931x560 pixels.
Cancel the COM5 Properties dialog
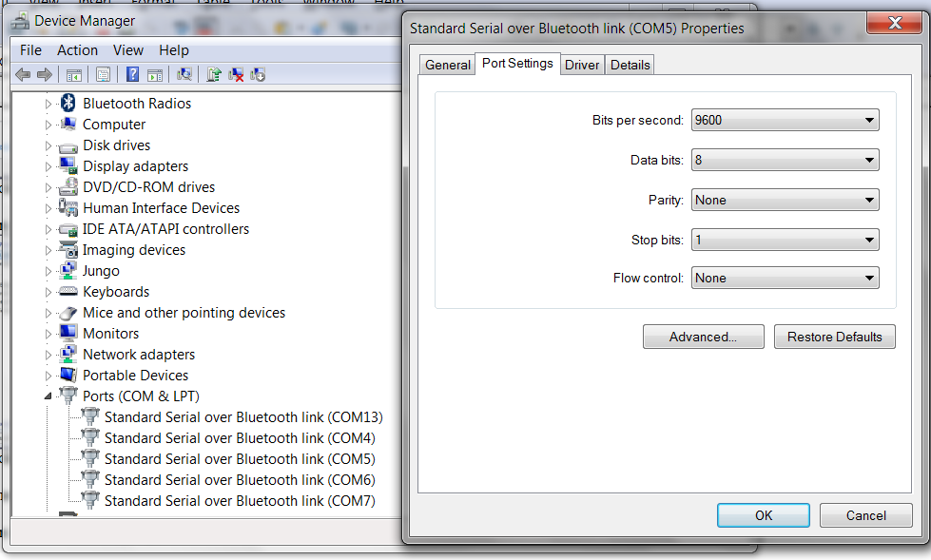point(865,515)
